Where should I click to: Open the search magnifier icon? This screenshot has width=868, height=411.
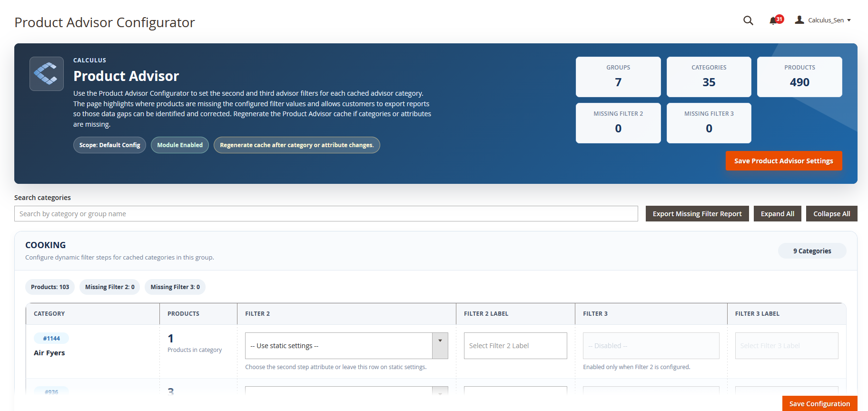coord(748,20)
